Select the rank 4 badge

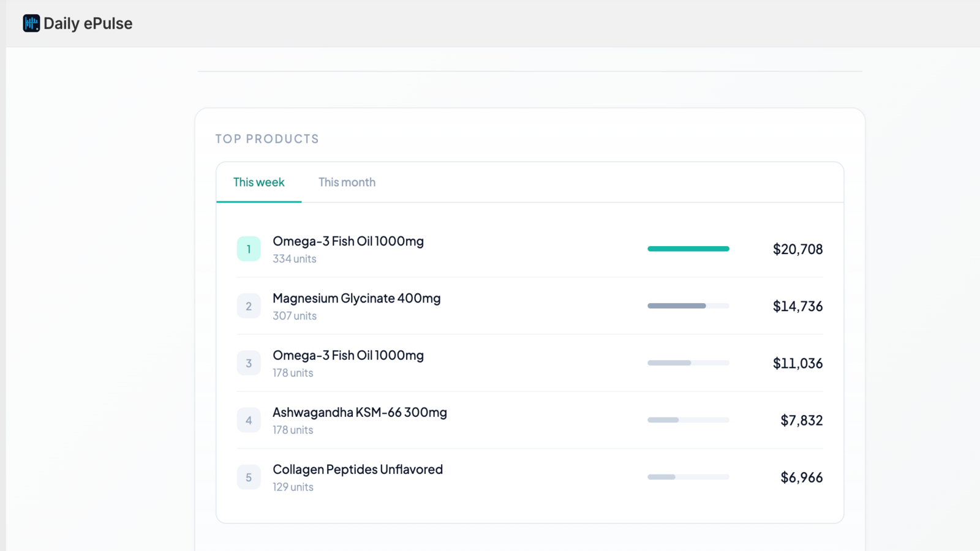point(249,420)
